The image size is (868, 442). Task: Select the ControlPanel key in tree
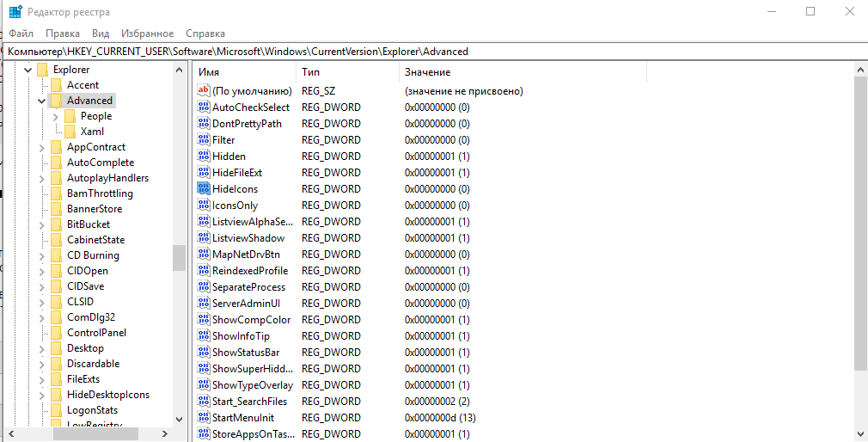pyautogui.click(x=96, y=333)
